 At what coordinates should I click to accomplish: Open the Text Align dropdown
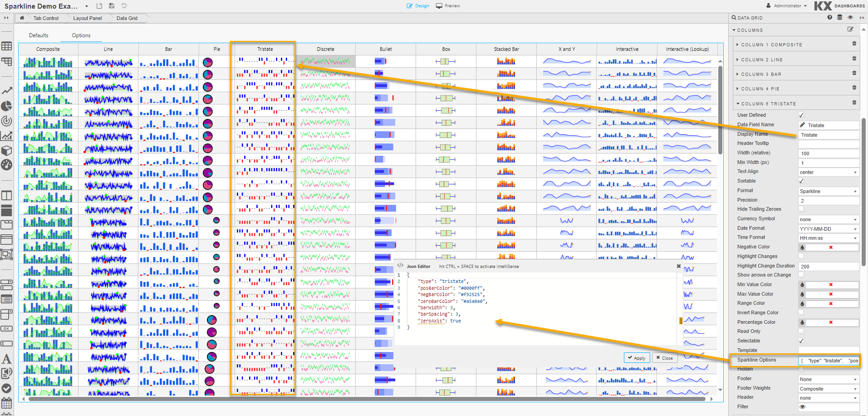coord(828,172)
